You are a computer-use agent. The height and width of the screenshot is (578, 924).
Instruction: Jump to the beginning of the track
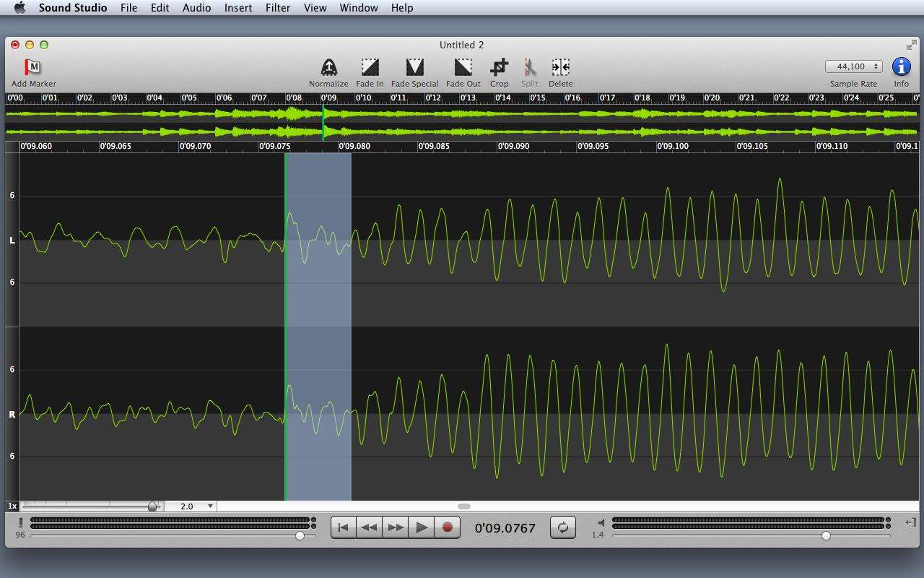(x=343, y=527)
